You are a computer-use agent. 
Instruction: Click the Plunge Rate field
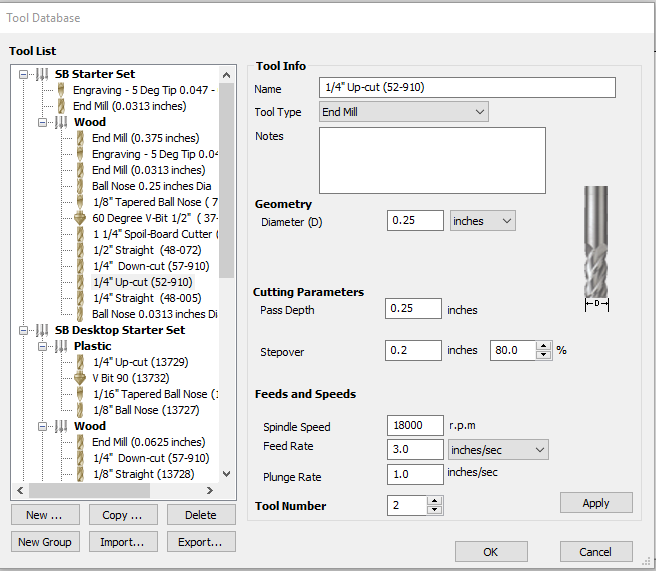[x=415, y=474]
